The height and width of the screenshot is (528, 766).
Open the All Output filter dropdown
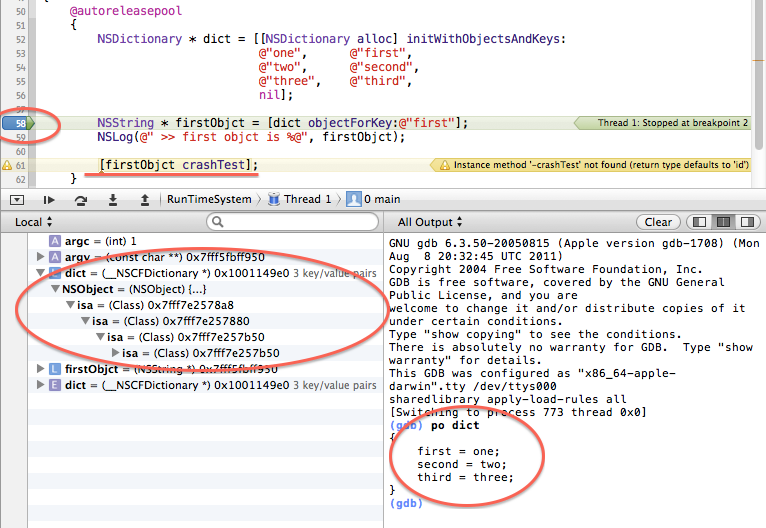pyautogui.click(x=430, y=222)
